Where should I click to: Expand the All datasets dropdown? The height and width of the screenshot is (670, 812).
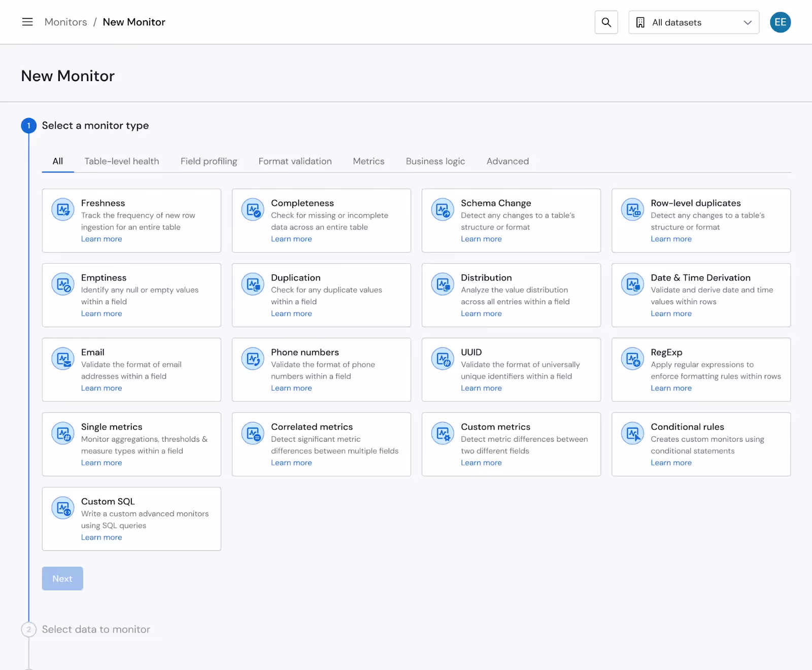694,22
